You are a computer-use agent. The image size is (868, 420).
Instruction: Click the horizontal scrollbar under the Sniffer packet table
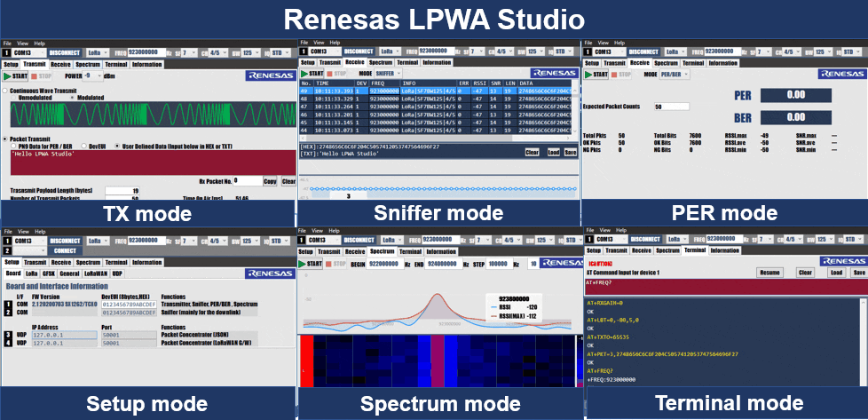(435, 138)
